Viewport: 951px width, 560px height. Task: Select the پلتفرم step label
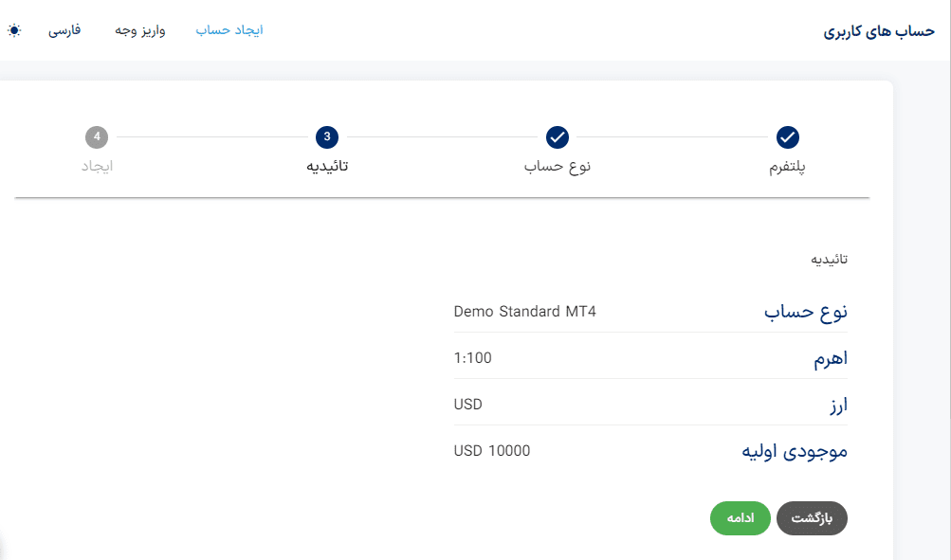click(x=787, y=167)
